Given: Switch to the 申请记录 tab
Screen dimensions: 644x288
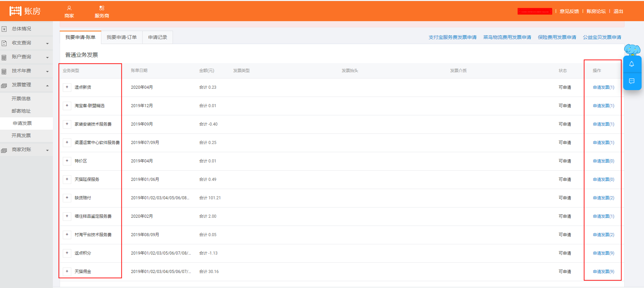Looking at the screenshot, I should click(158, 37).
